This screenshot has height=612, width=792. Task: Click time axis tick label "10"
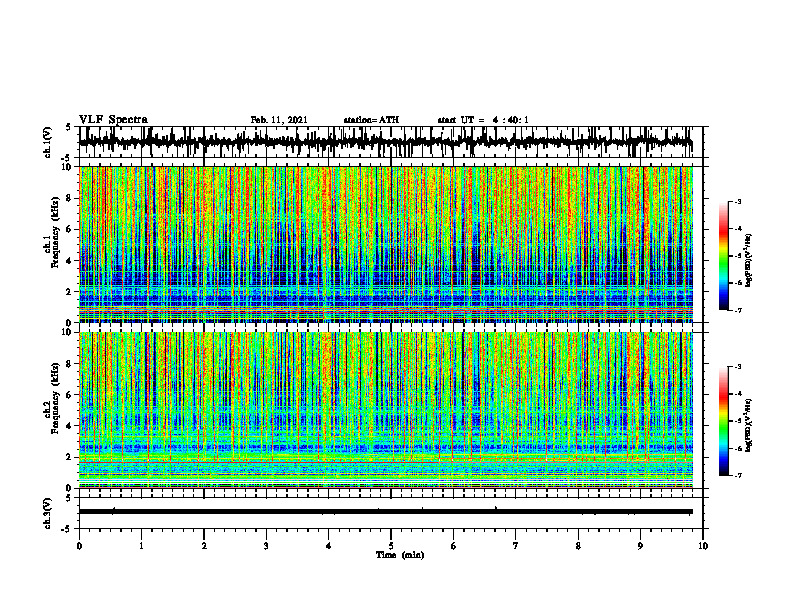coord(703,546)
